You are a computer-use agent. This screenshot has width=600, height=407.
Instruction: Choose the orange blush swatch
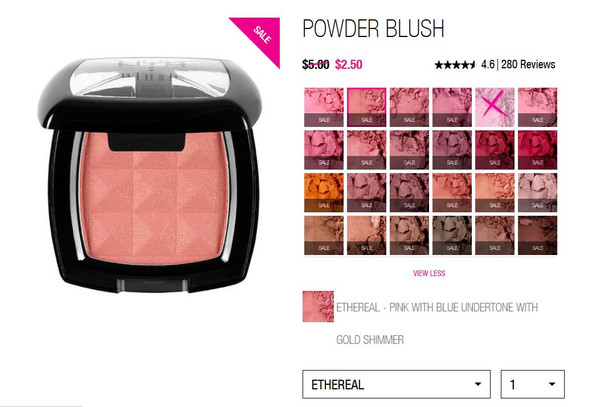(x=324, y=193)
